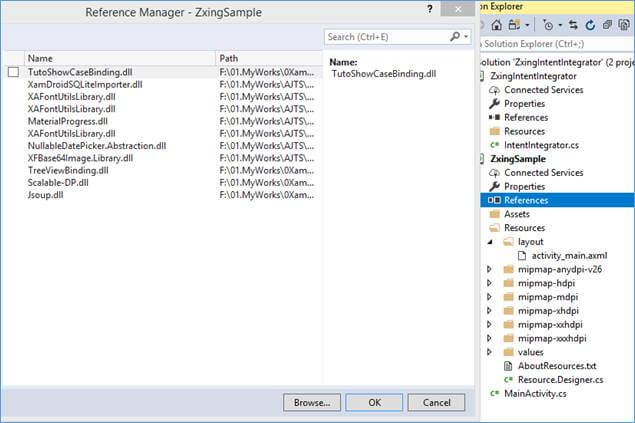This screenshot has height=423, width=635.
Task: Select the ZxingSample project node
Action: coord(518,159)
